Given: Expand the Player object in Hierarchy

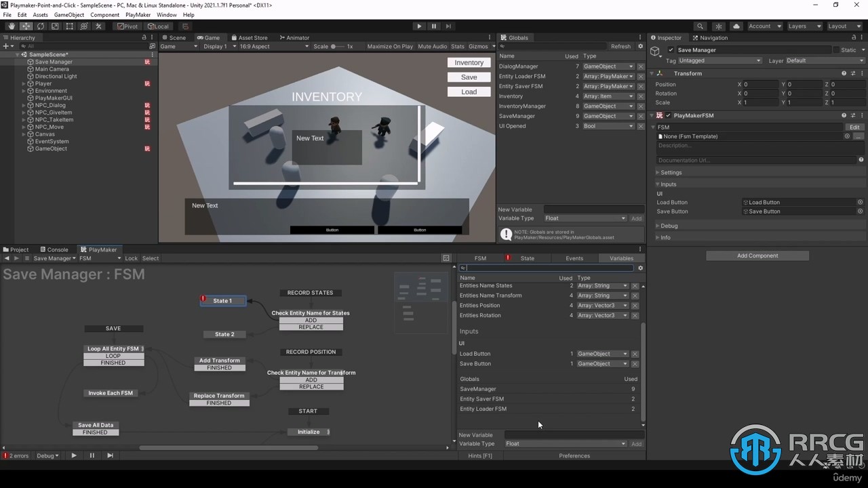Looking at the screenshot, I should [x=24, y=83].
